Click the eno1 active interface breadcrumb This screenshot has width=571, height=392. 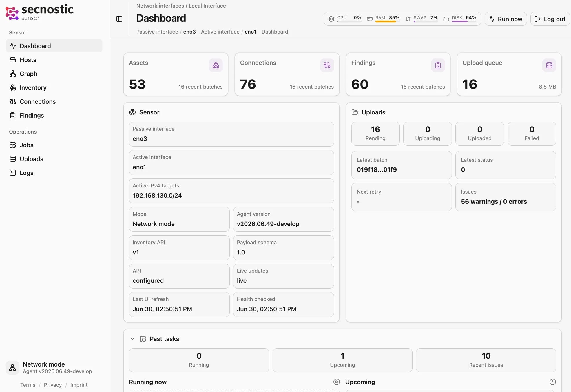point(251,32)
